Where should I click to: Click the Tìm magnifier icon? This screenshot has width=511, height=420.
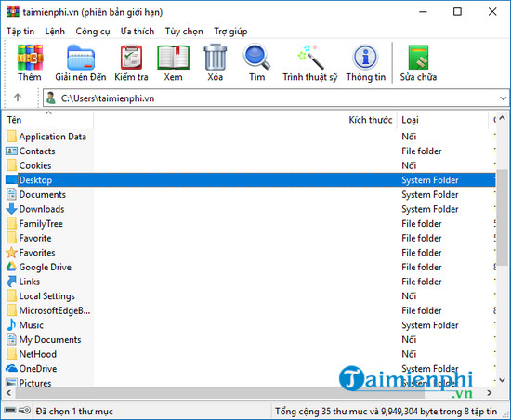(256, 58)
